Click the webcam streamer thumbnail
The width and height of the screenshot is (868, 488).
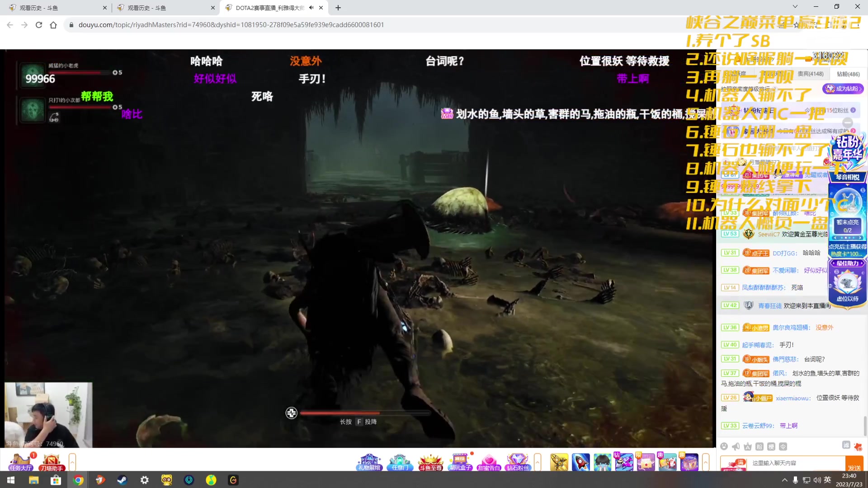[48, 415]
